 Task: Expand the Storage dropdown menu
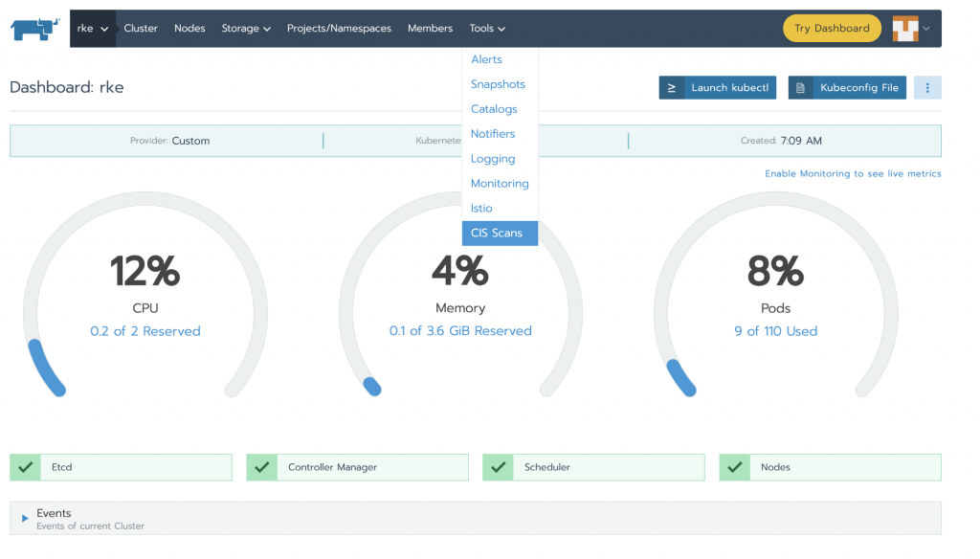click(x=246, y=29)
